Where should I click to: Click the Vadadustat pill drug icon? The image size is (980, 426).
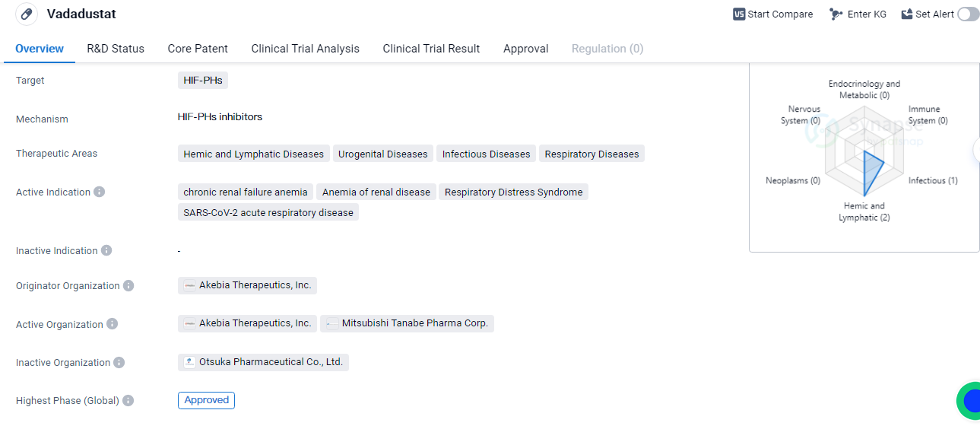[26, 14]
